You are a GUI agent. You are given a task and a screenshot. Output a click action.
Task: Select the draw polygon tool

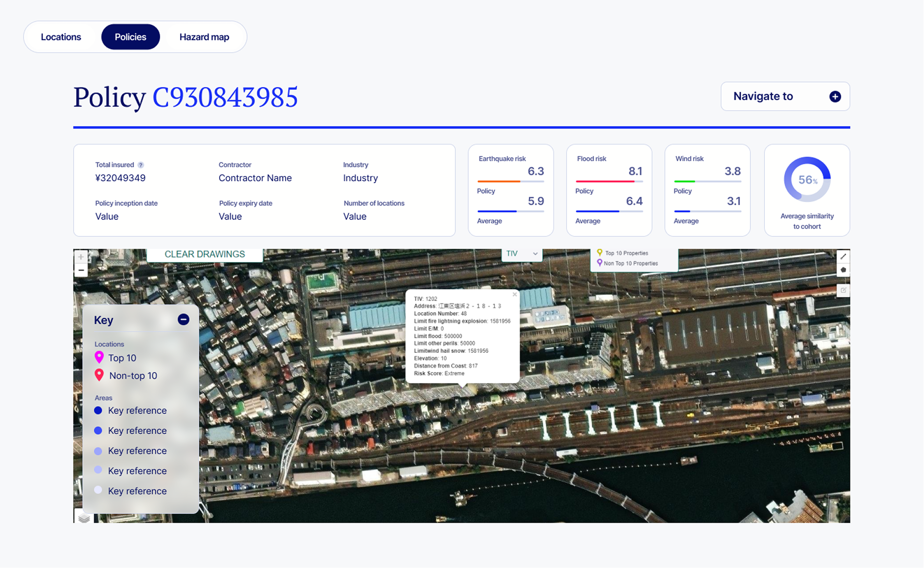(x=843, y=270)
